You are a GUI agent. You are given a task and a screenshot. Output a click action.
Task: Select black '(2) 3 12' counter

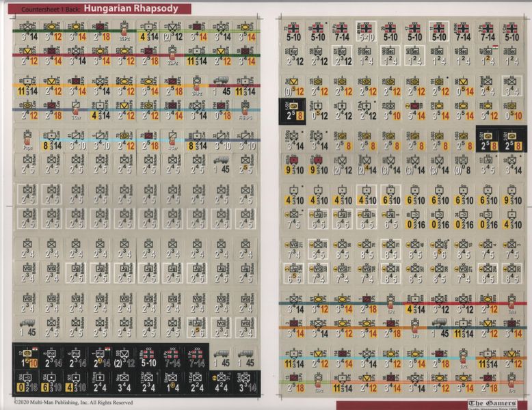124,357
